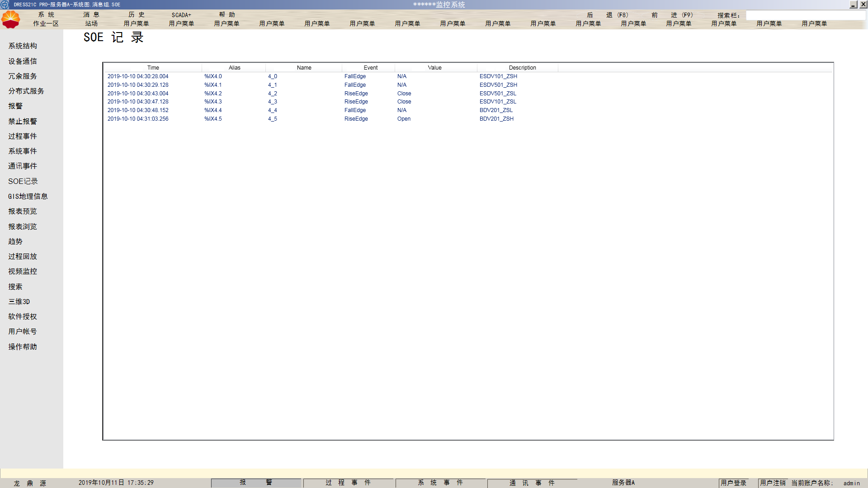Switch to the 报警 status tab
The width and height of the screenshot is (868, 488).
(x=256, y=483)
